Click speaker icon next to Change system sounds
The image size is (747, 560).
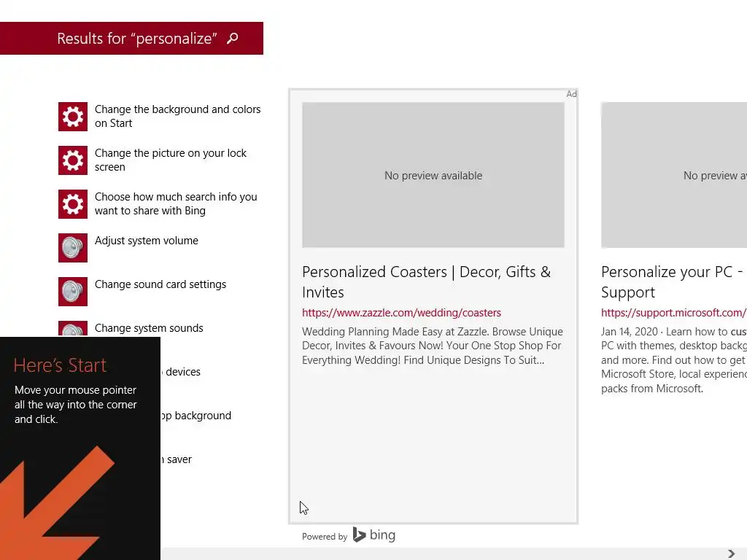coord(73,329)
